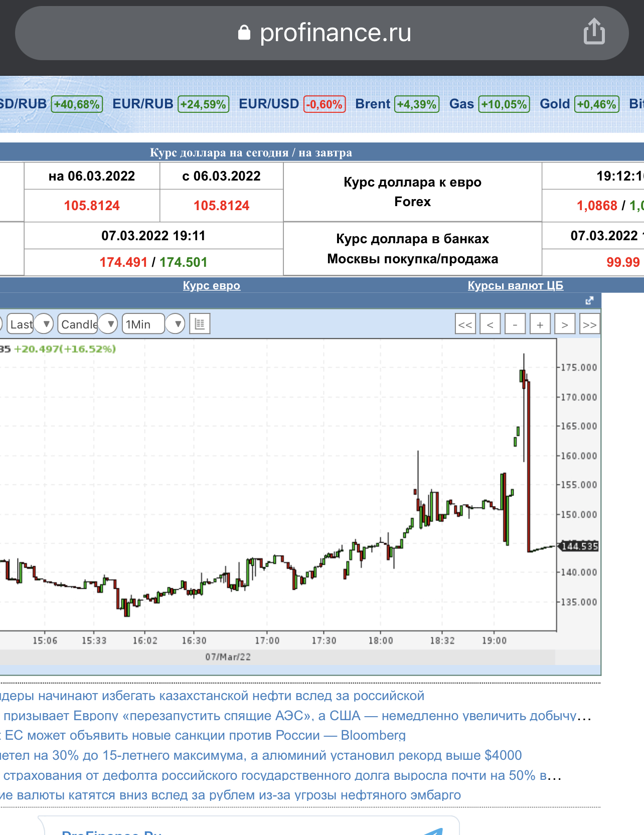Viewport: 644px width, 835px height.
Task: Open Brent ticker quote
Action: coord(373,104)
